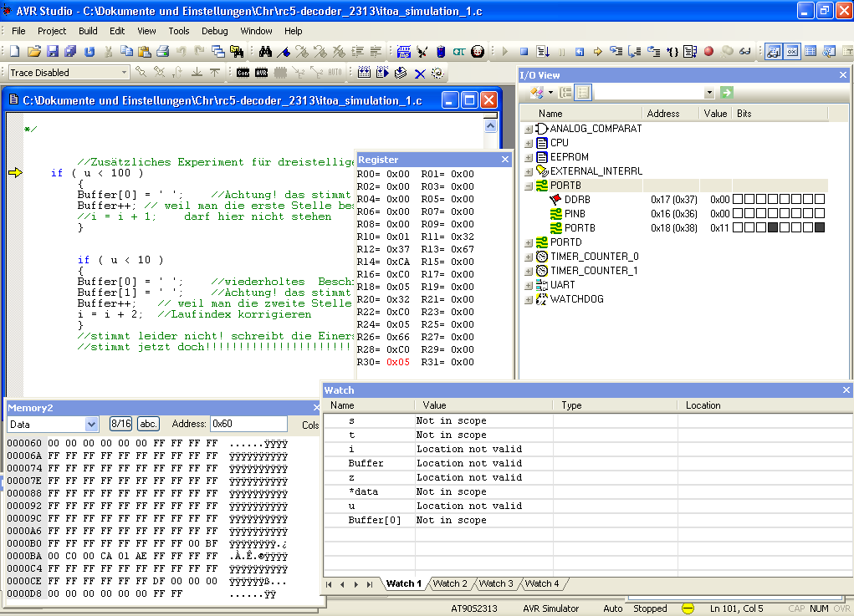Save the file with the floppy disk icon
Image resolution: width=854 pixels, height=616 pixels.
53,51
